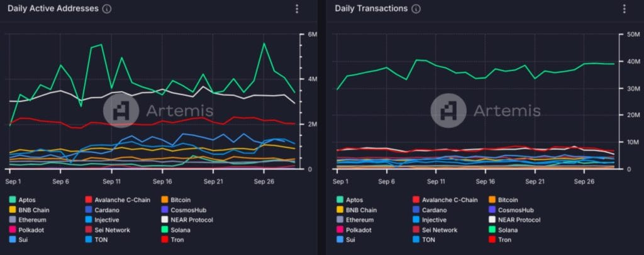Toggle Tron series in right chart legend
Viewport: 644px width, 255px height.
[x=500, y=240]
